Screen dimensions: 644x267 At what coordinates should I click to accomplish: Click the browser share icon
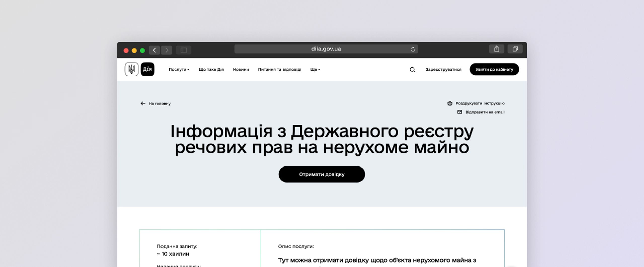(496, 49)
